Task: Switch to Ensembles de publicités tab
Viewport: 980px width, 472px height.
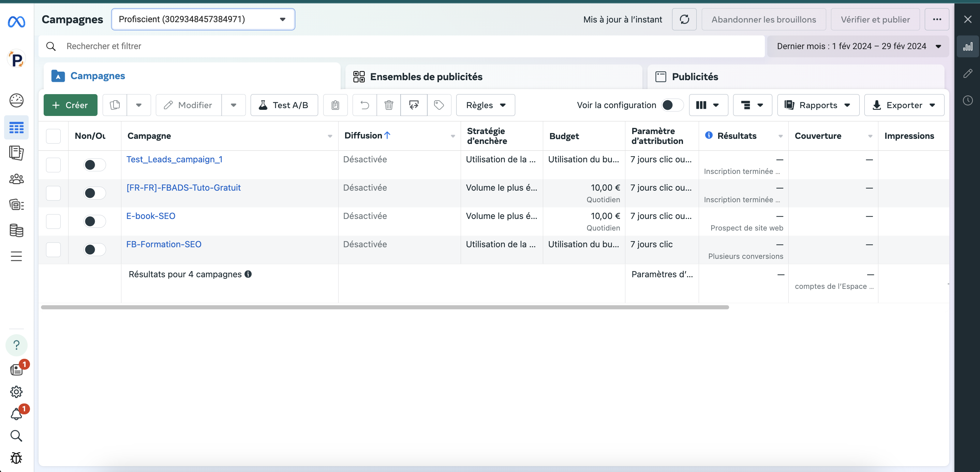Action: click(x=494, y=77)
